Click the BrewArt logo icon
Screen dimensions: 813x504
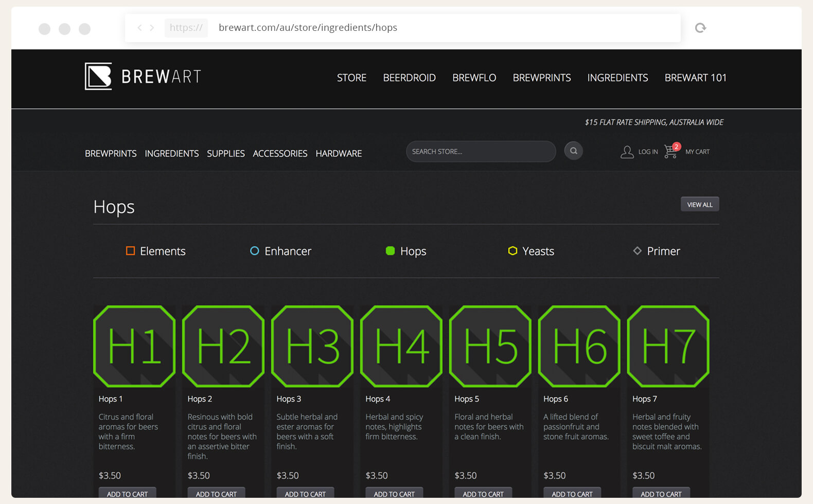click(98, 77)
